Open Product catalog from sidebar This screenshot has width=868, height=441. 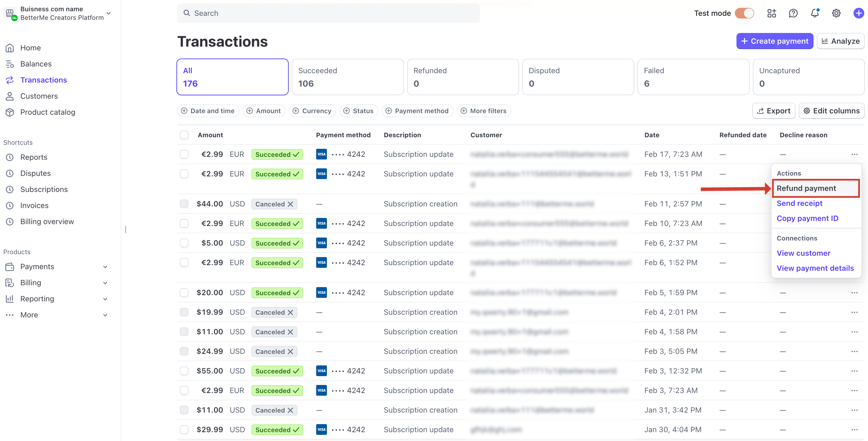point(48,112)
